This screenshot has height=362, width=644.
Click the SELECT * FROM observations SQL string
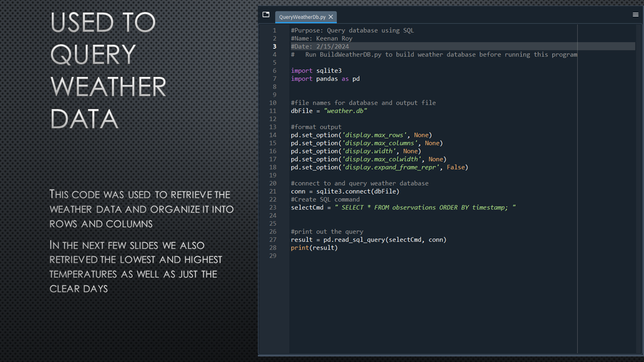click(x=425, y=208)
